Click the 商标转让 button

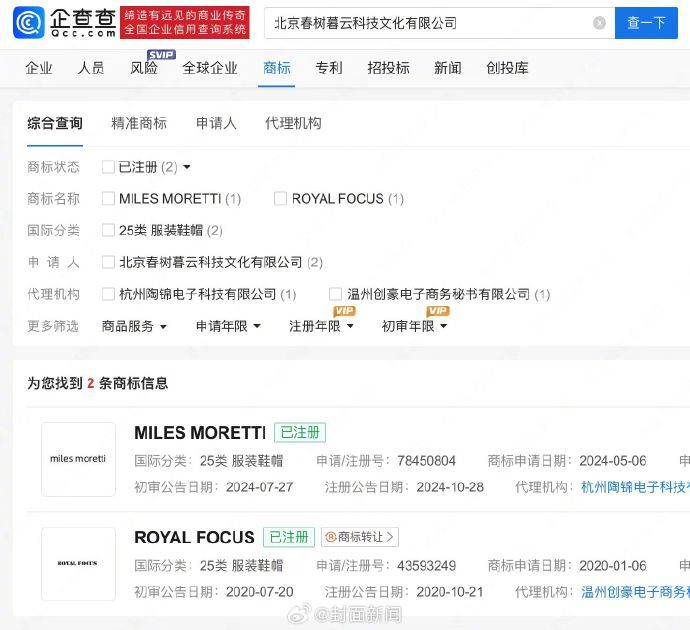360,537
